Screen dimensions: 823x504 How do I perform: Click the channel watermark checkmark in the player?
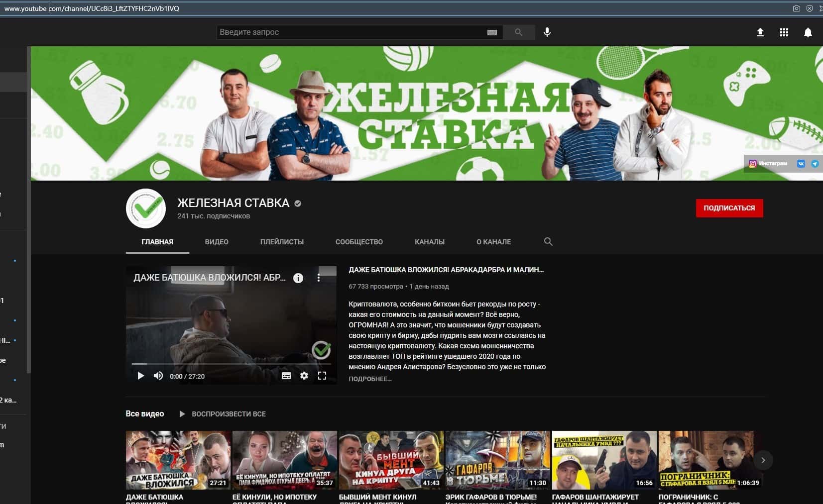tap(321, 350)
